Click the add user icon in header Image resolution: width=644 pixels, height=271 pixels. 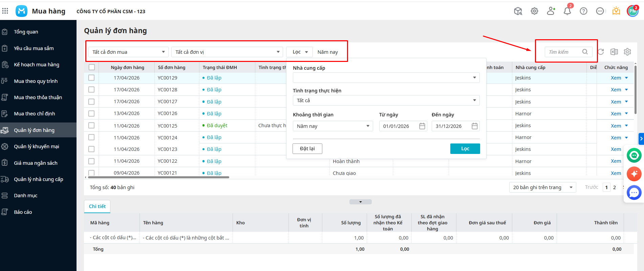(x=551, y=11)
